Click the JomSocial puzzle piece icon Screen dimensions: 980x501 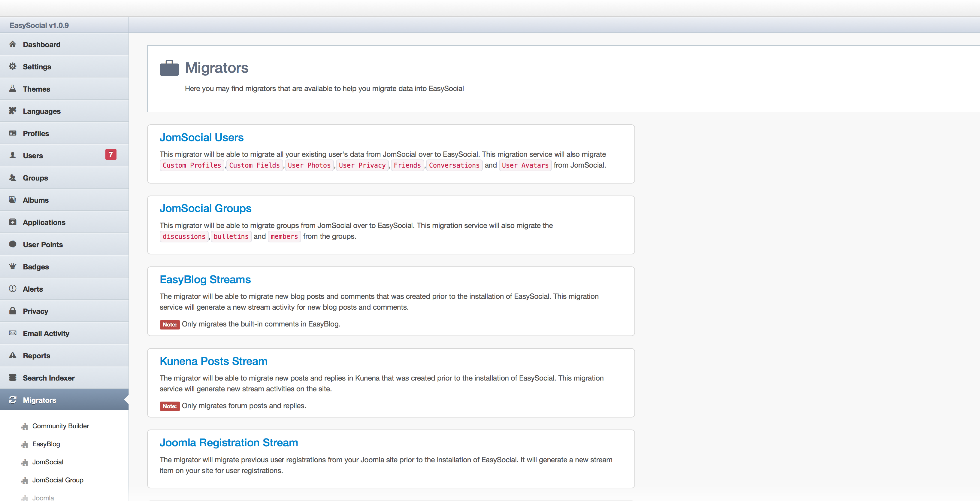(25, 462)
